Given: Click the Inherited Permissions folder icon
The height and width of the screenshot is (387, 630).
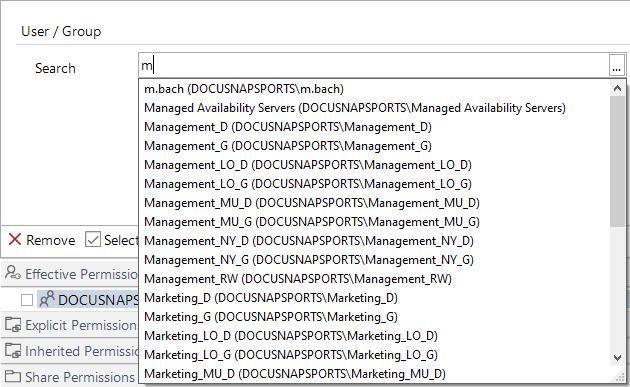Looking at the screenshot, I should [x=13, y=350].
